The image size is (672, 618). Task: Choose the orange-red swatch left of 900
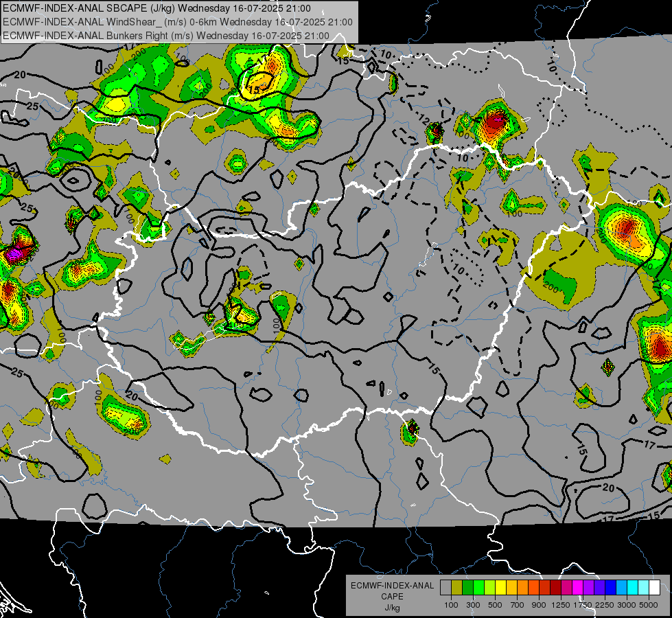533,588
